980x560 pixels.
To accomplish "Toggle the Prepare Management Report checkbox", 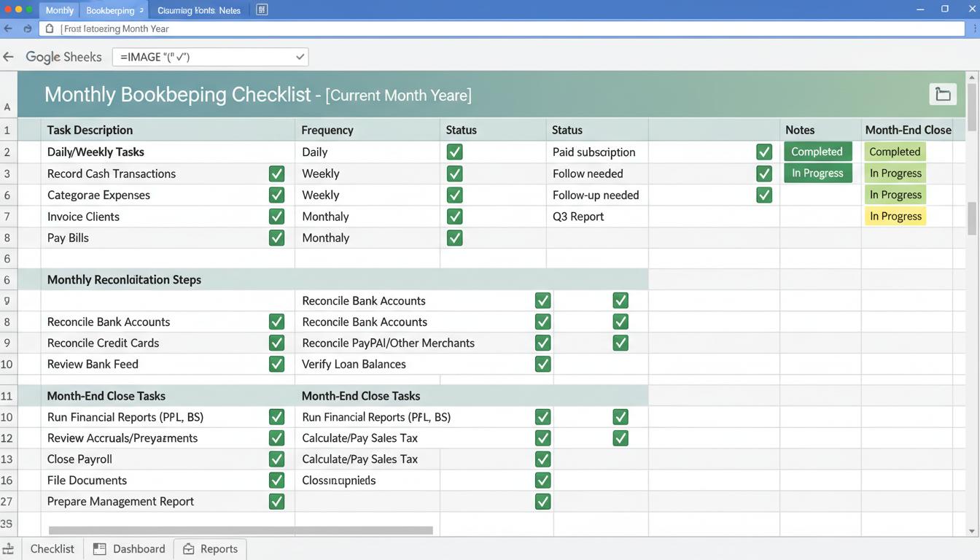I will click(x=276, y=502).
